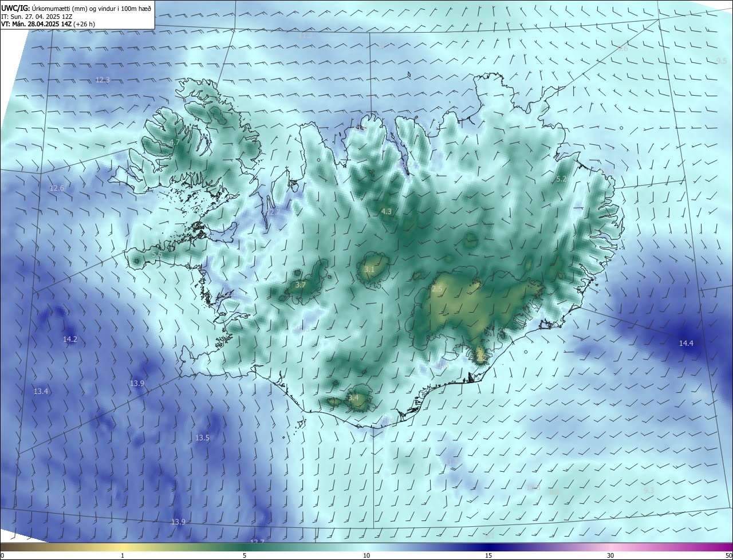
Task: Click the "IT: Sun. 27. 04. 2025 12Z" line
Action: pyautogui.click(x=36, y=17)
